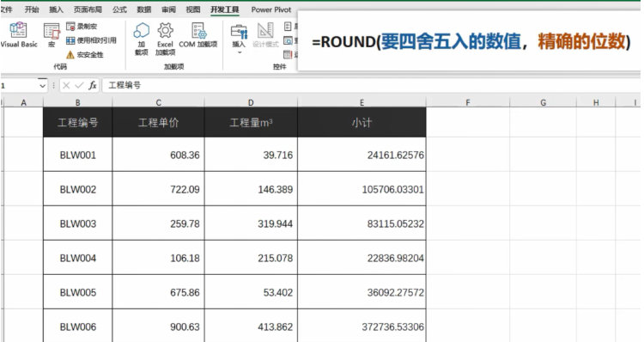Screen dimensions: 644x342
Task: Open the Insert controls (插入) dropdown
Action: pos(239,40)
